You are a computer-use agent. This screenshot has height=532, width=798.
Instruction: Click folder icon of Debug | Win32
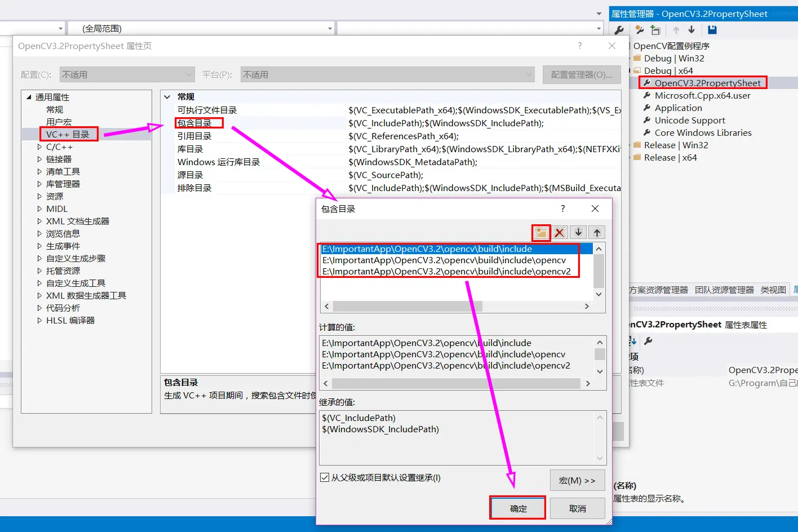(637, 58)
